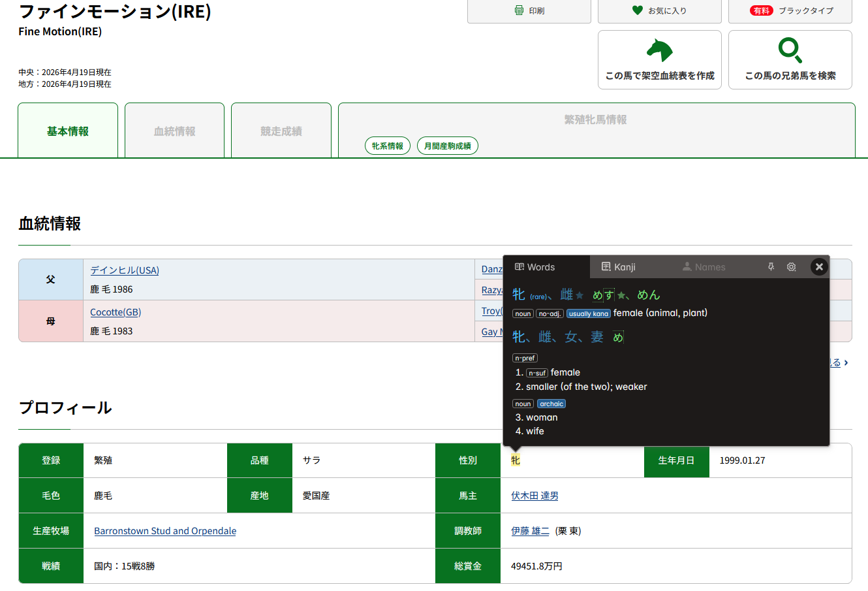
Task: Click the 'usually kana' tag
Action: [589, 313]
